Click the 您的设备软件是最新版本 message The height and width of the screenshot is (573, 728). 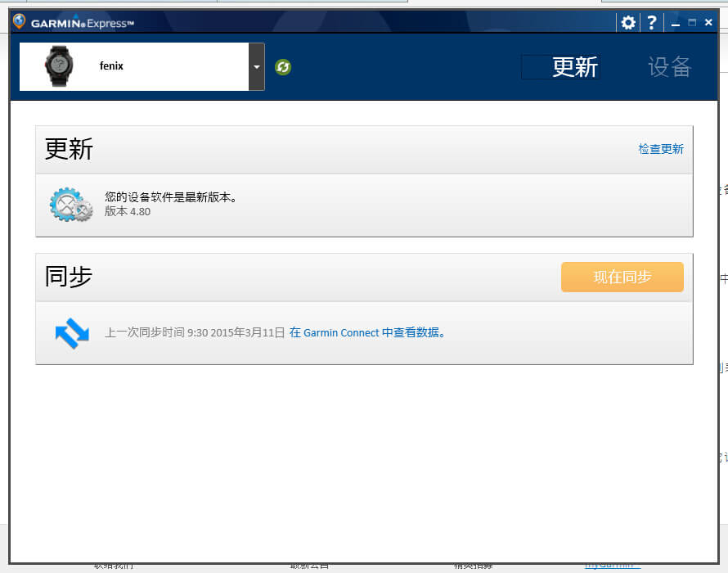pyautogui.click(x=171, y=197)
